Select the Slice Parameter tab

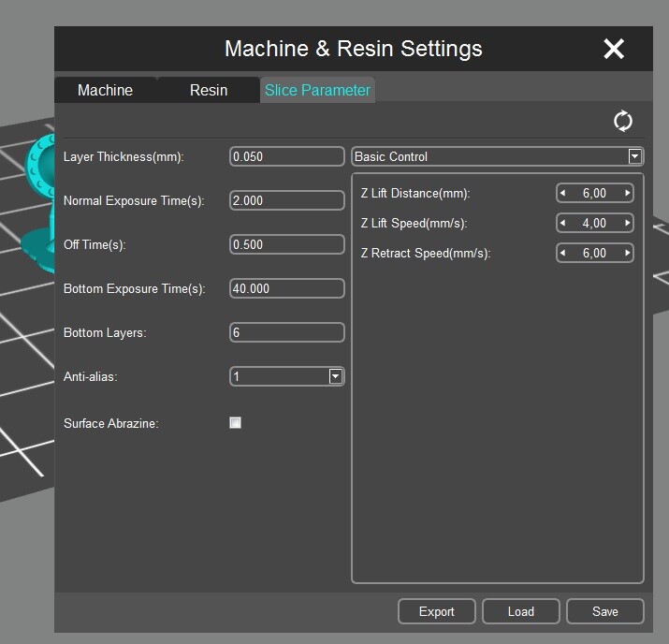pos(317,90)
